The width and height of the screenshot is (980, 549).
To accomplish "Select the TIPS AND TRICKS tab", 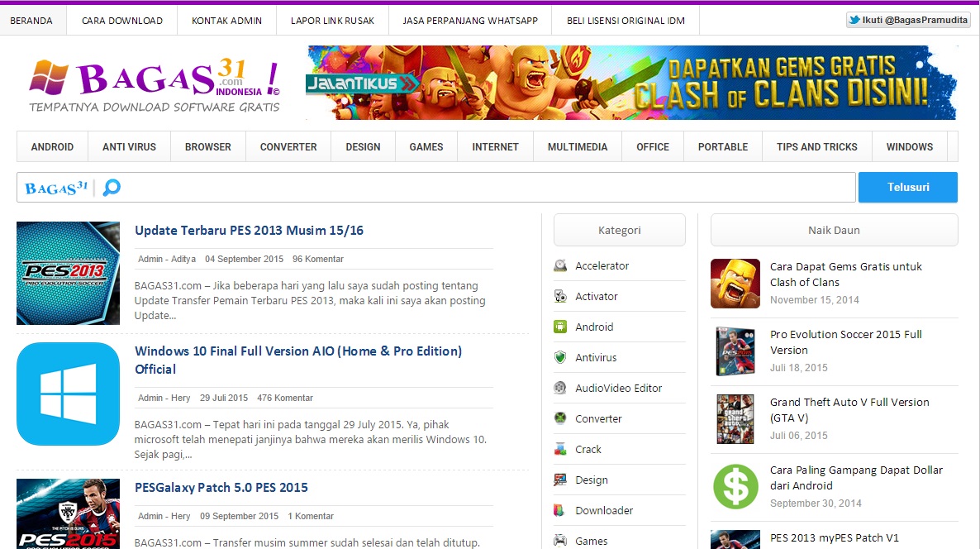I will click(x=817, y=147).
